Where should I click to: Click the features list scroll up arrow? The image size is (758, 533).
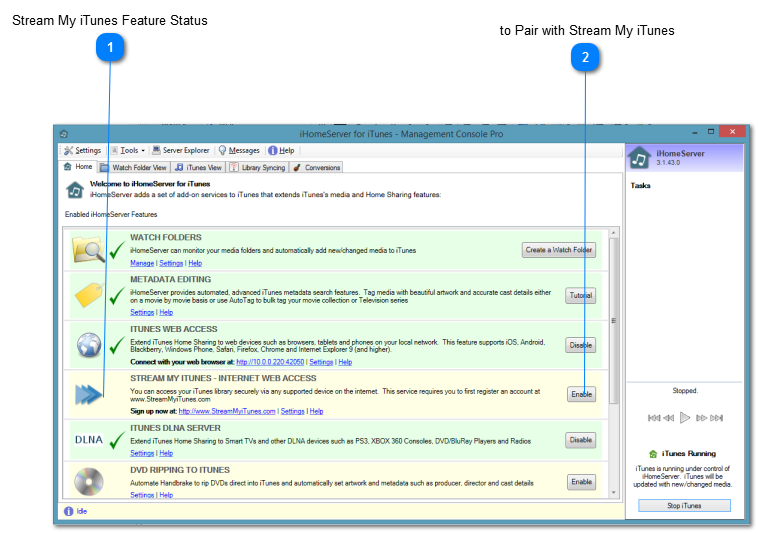[613, 233]
